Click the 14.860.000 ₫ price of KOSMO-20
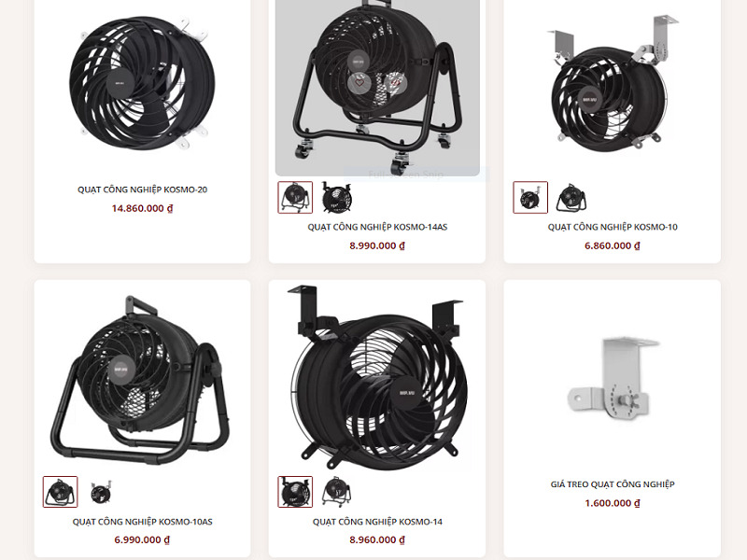This screenshot has height=560, width=747. [x=143, y=208]
